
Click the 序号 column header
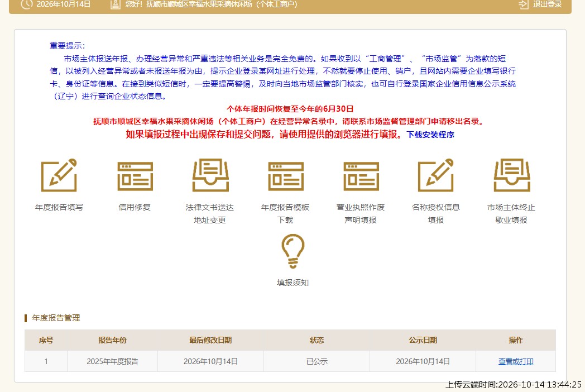[46, 340]
